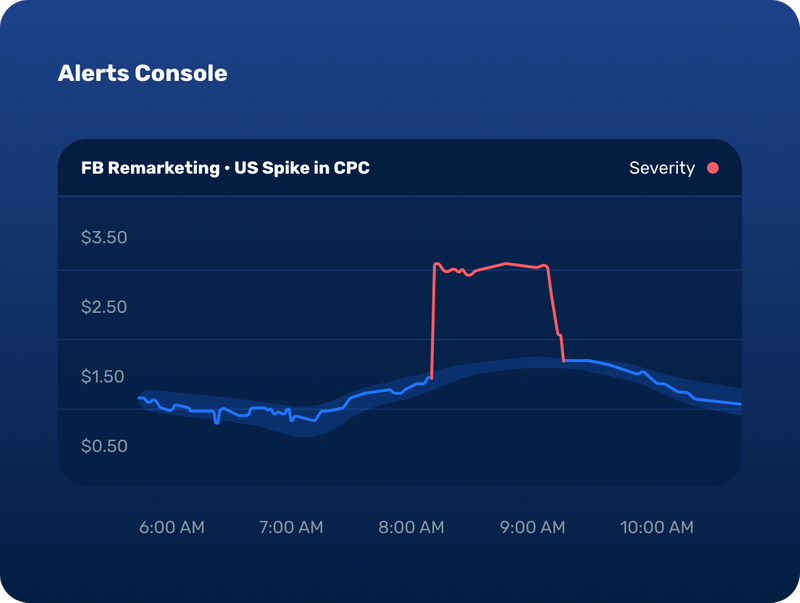
Task: Select the 7:00 AM time marker
Action: [291, 527]
